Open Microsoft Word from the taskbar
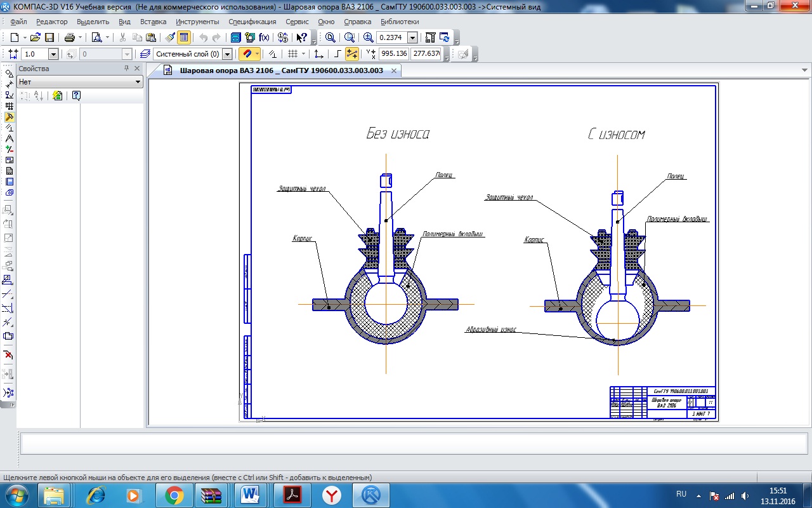This screenshot has height=508, width=812. click(x=251, y=495)
